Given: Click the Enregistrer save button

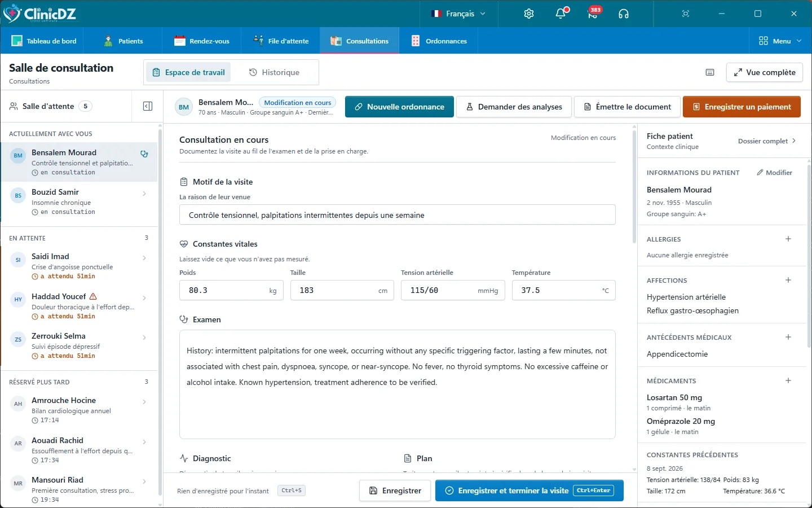Looking at the screenshot, I should 395,491.
